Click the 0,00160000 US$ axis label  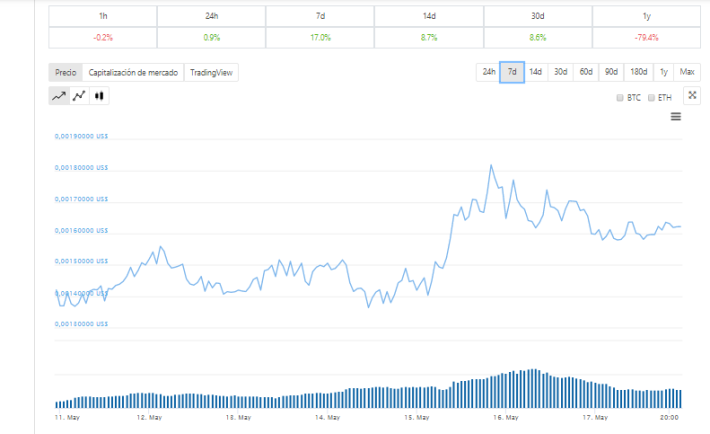[x=82, y=231]
